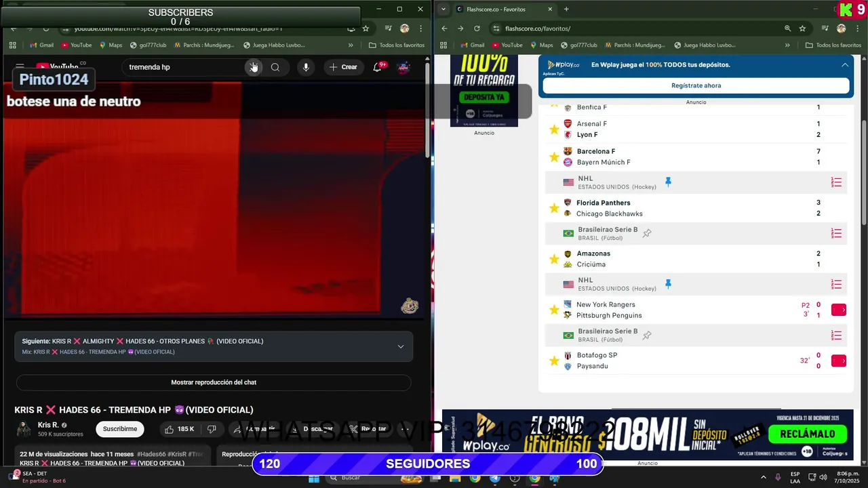Open YouTube notifications bell
Image resolution: width=868 pixels, height=488 pixels.
pyautogui.click(x=378, y=67)
